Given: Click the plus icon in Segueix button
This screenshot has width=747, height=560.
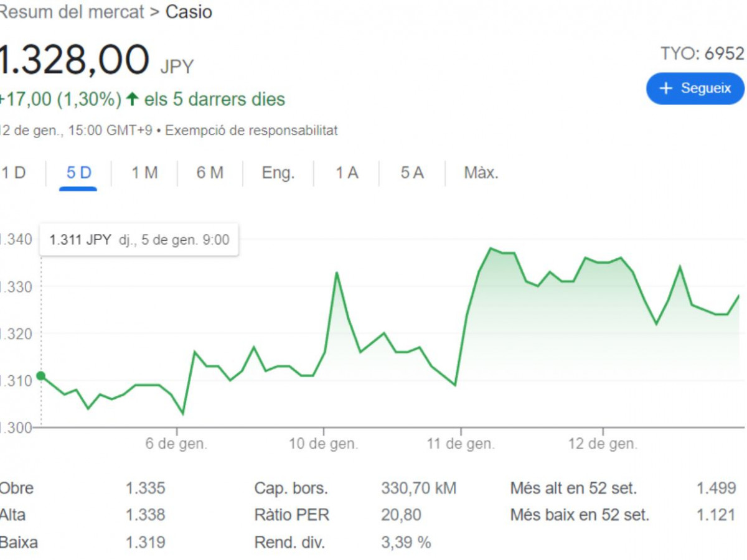Looking at the screenshot, I should click(665, 88).
